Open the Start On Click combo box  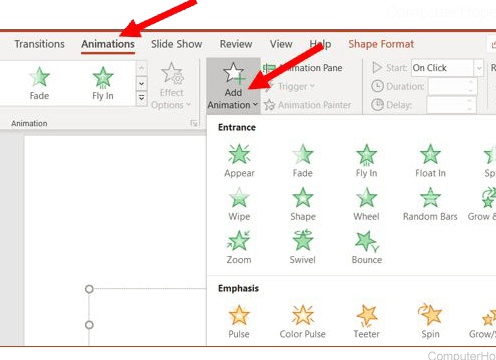point(447,68)
